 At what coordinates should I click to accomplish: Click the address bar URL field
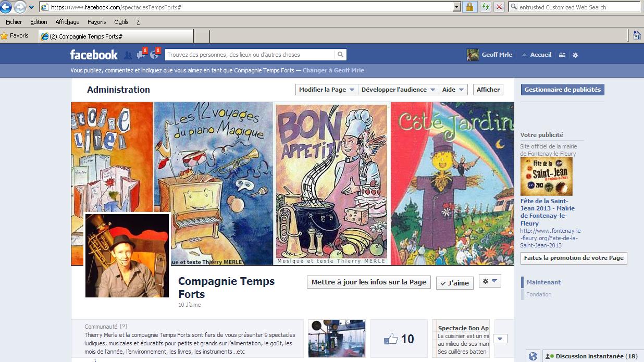click(246, 7)
